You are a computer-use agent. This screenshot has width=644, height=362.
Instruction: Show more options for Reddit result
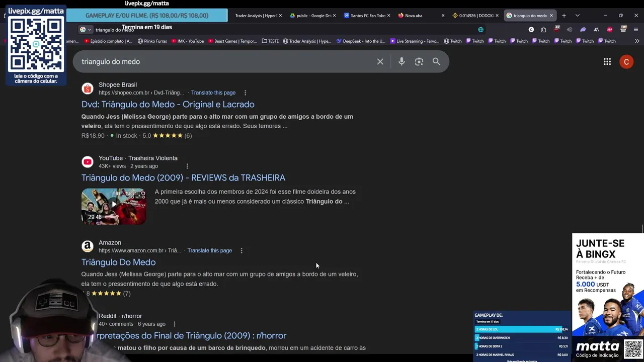pos(175,324)
